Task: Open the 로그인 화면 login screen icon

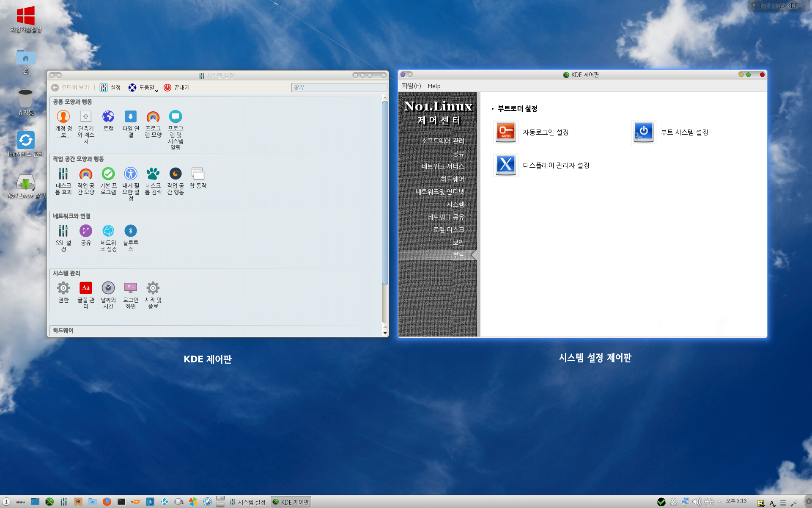Action: pos(131,295)
